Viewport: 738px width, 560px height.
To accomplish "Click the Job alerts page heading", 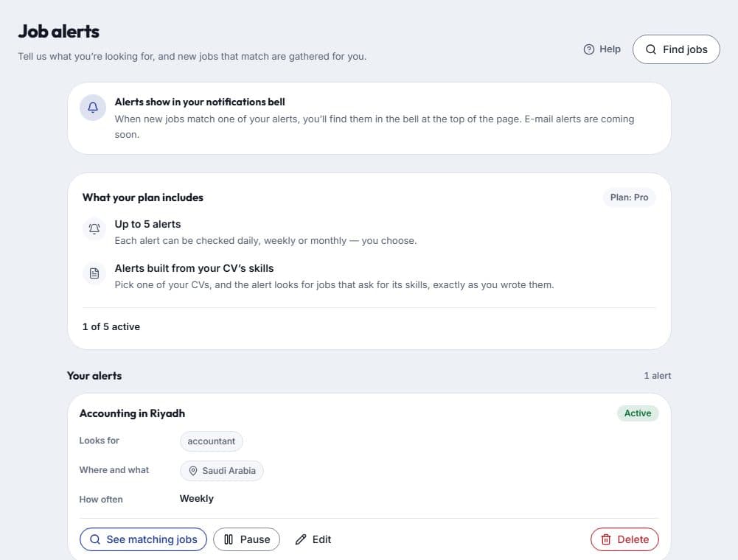I will coord(59,32).
